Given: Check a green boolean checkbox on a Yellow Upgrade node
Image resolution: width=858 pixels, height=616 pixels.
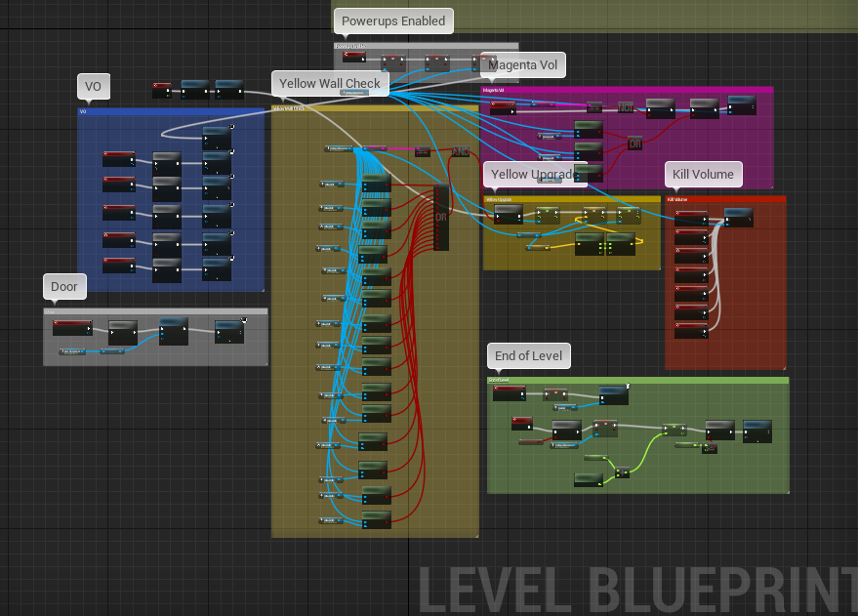Looking at the screenshot, I should pyautogui.click(x=600, y=245).
